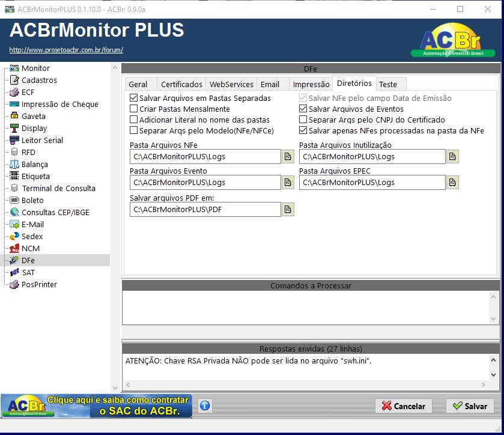Screen dimensions: 504x435
Task: Switch to the WebServices tab
Action: (x=231, y=84)
